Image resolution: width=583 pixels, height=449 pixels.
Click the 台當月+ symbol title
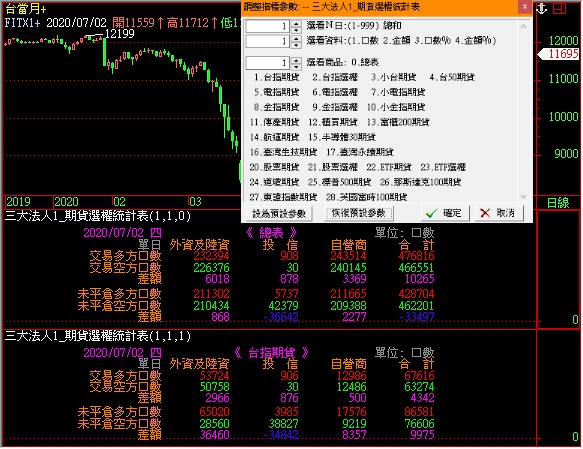coord(25,9)
